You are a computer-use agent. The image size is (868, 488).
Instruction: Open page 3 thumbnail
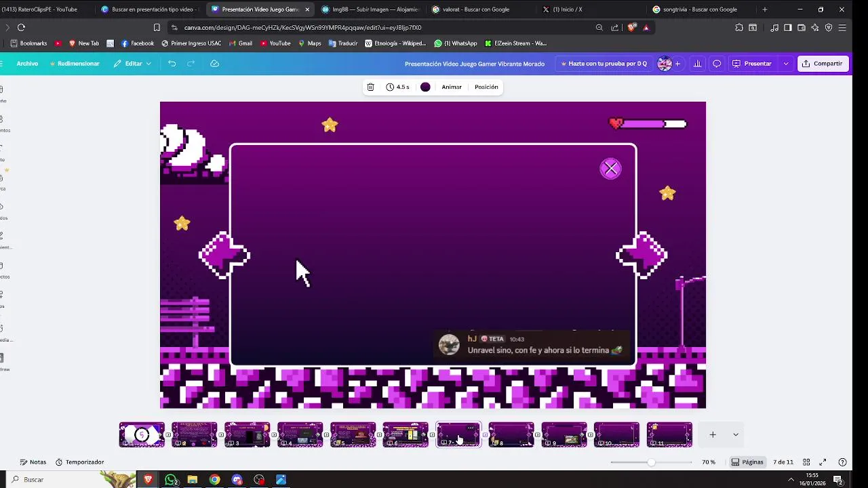point(248,434)
